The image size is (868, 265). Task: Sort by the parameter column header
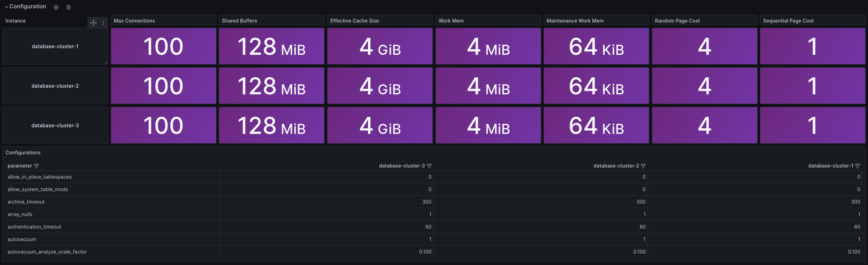pyautogui.click(x=20, y=166)
